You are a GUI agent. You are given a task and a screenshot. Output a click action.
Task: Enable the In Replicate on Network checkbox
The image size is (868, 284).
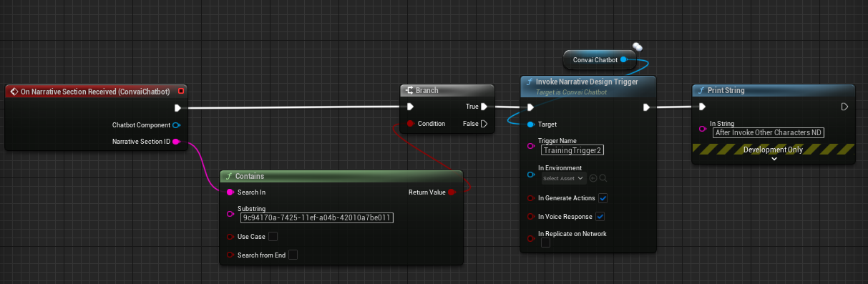[546, 243]
